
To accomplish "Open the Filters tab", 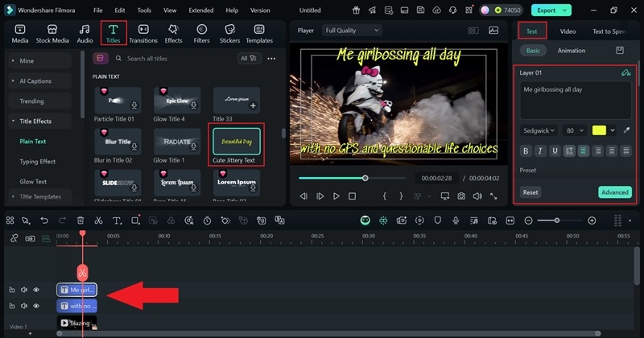I will 201,34.
